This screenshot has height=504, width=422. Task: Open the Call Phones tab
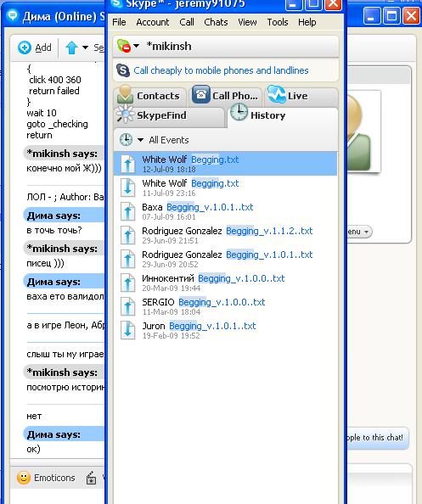pyautogui.click(x=226, y=96)
